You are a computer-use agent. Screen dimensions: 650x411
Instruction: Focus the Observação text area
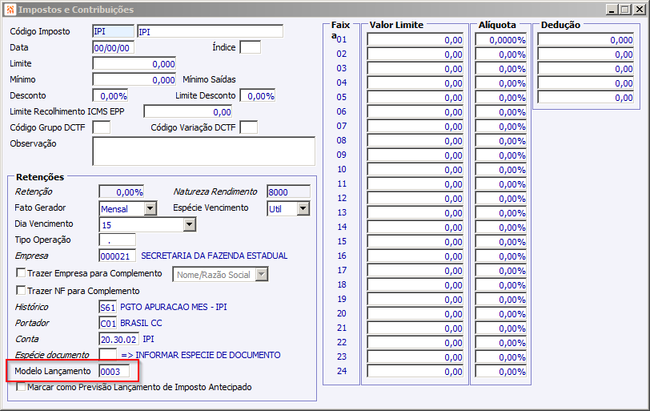(204, 151)
